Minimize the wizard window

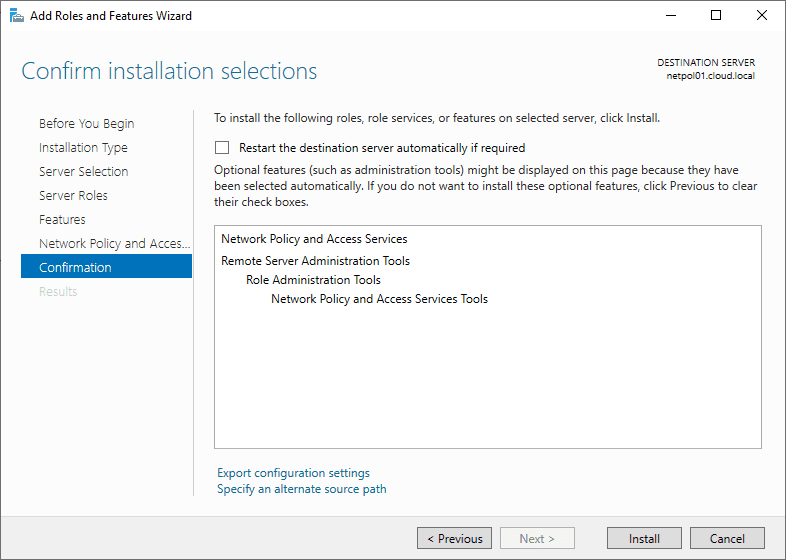[x=670, y=16]
